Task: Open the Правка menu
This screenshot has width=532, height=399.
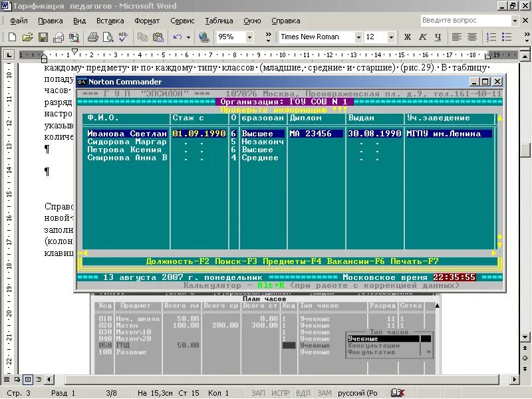Action: tap(51, 21)
